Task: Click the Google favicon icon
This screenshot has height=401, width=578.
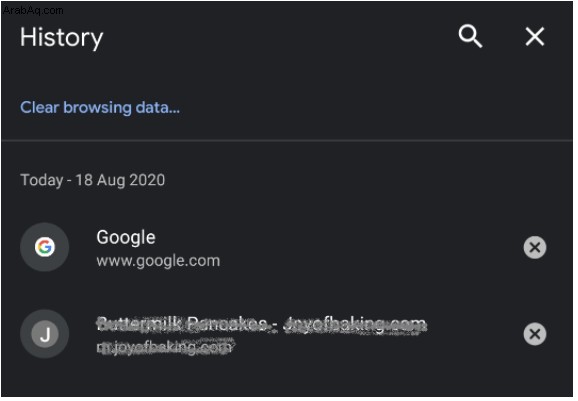Action: coord(45,247)
